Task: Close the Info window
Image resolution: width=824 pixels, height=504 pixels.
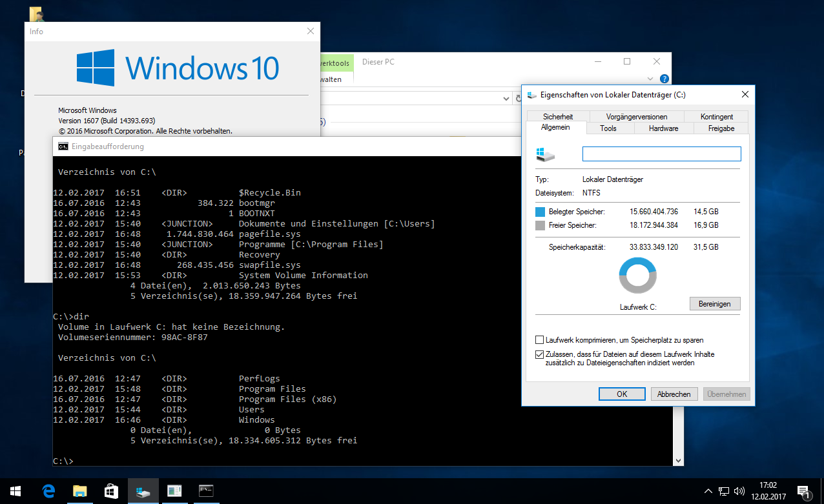Action: [311, 31]
